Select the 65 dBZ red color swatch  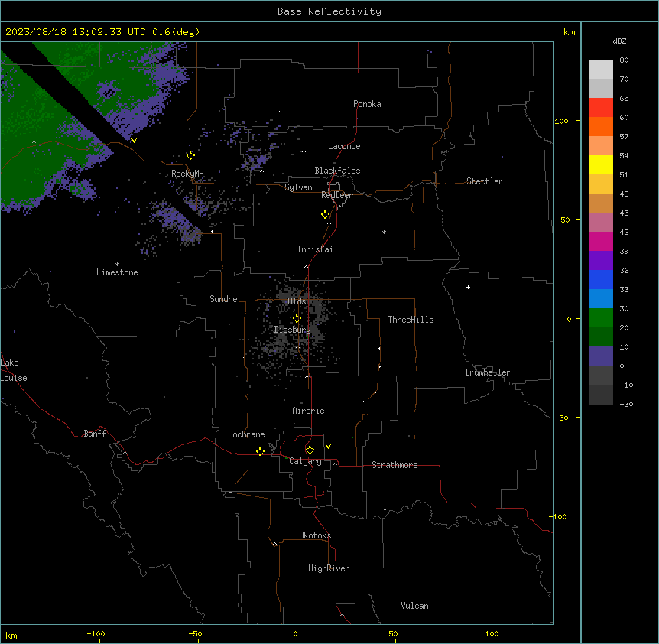tap(601, 107)
